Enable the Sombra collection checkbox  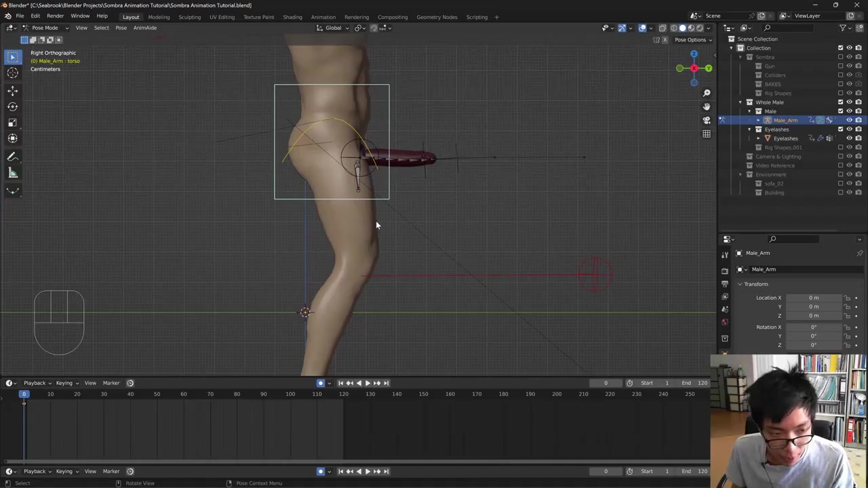coord(840,57)
